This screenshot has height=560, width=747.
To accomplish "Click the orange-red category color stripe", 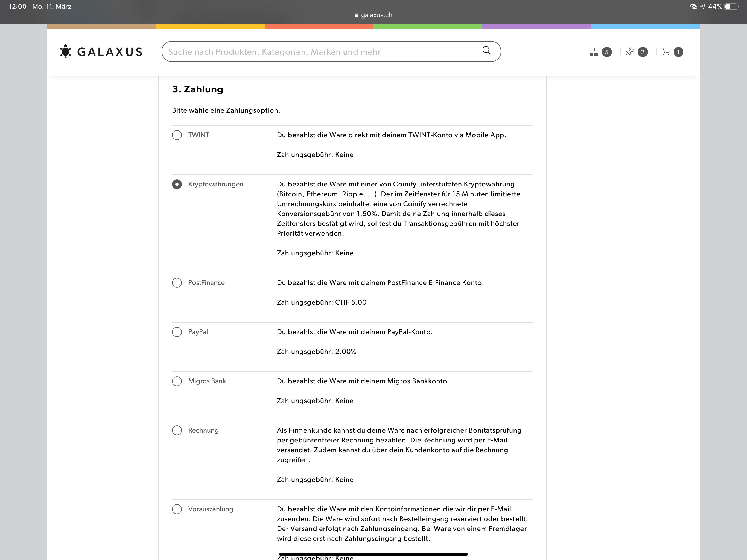I will point(319,26).
